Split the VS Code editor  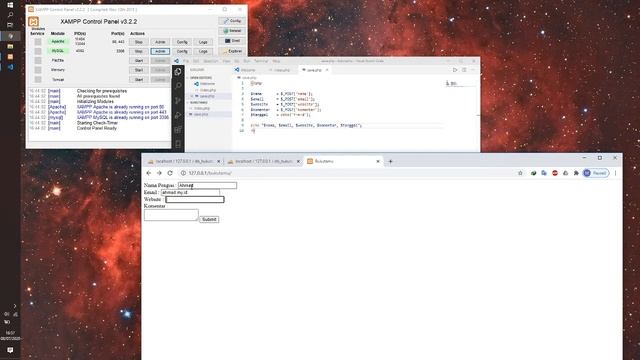[x=464, y=70]
